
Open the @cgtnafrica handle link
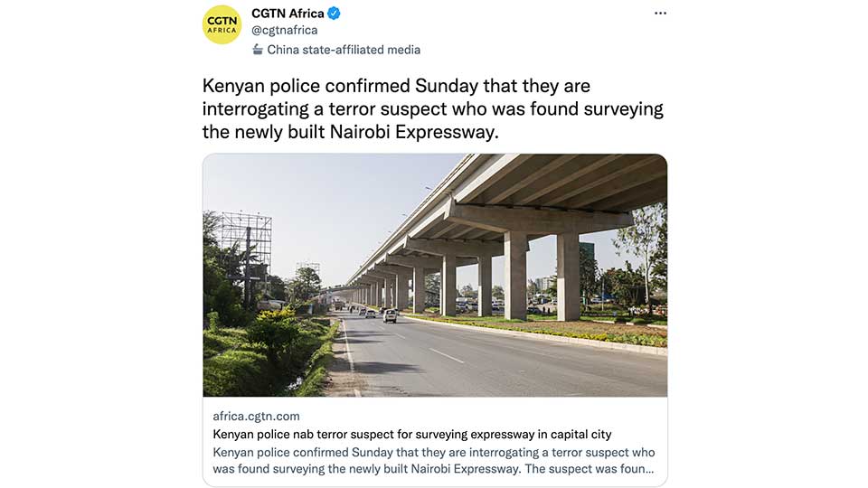pos(285,31)
